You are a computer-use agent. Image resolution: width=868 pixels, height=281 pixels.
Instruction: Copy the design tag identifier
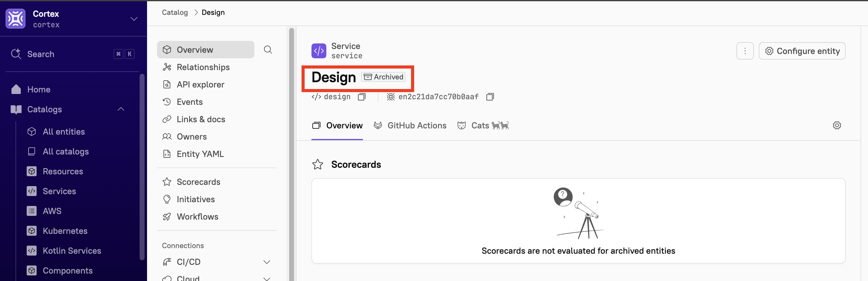click(x=361, y=97)
